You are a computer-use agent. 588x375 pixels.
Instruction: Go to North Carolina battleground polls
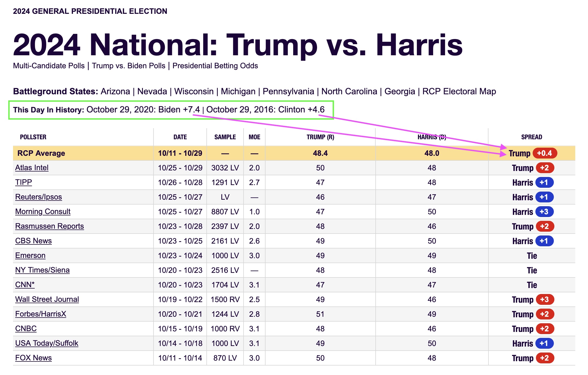[349, 91]
